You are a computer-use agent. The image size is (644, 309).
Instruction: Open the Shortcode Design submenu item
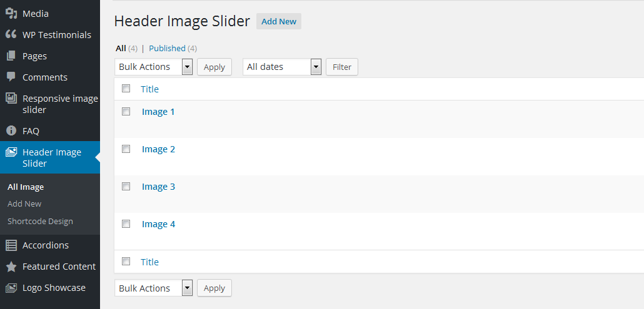tap(40, 222)
